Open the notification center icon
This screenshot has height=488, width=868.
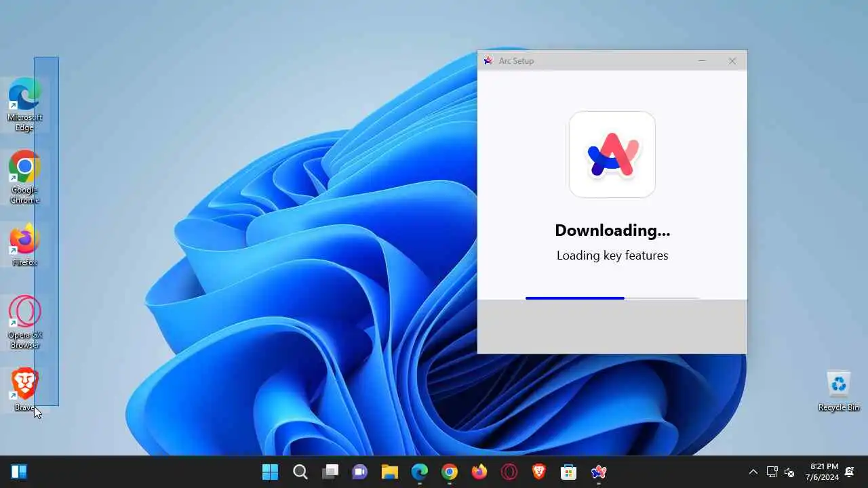(850, 472)
